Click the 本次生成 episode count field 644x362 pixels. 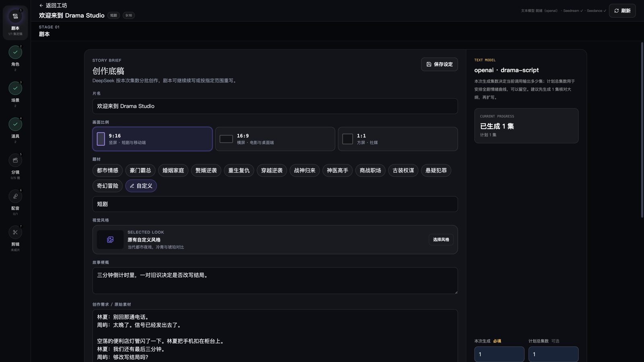(x=499, y=354)
